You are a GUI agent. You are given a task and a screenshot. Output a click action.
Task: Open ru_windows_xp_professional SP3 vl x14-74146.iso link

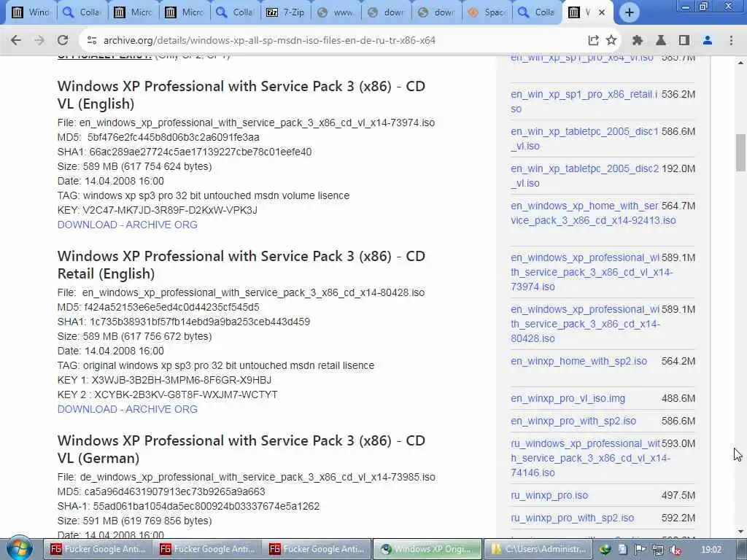click(590, 458)
